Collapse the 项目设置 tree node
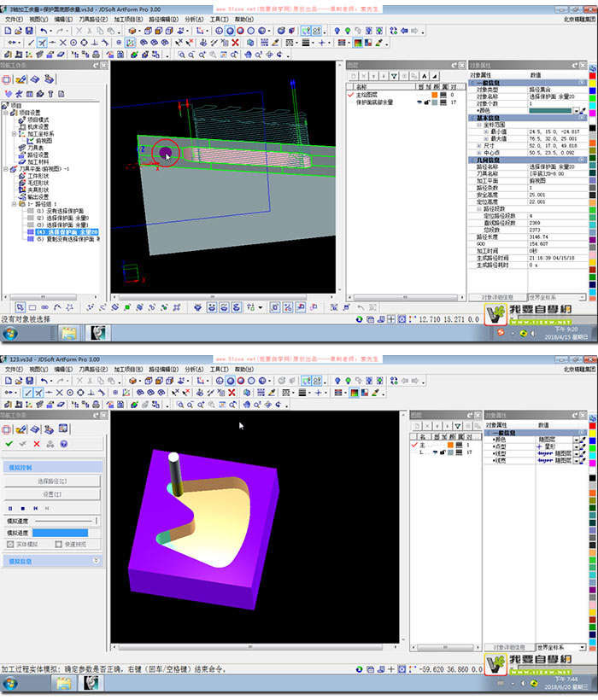598x700 pixels. 6,113
